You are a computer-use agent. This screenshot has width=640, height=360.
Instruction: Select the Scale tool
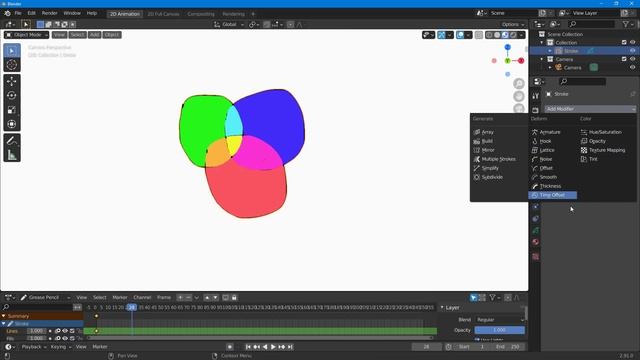point(12,110)
